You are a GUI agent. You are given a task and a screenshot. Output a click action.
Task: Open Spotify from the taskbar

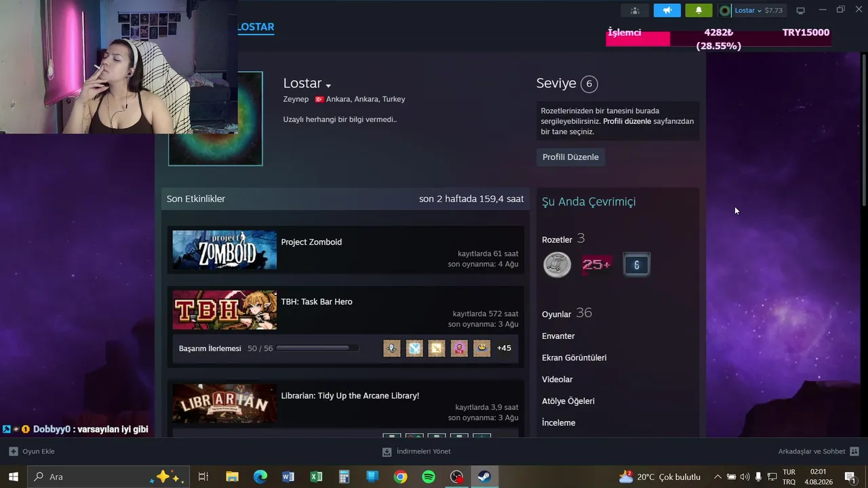429,476
